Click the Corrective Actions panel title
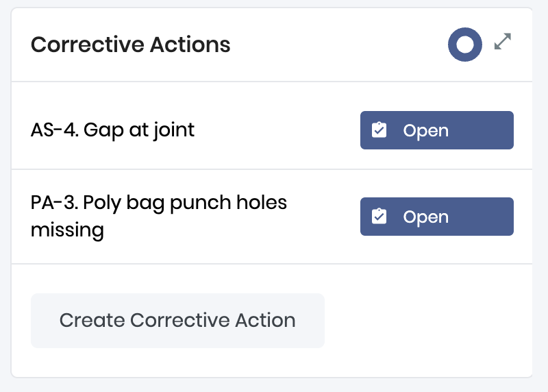Viewport: 548px width, 392px height. 131,45
